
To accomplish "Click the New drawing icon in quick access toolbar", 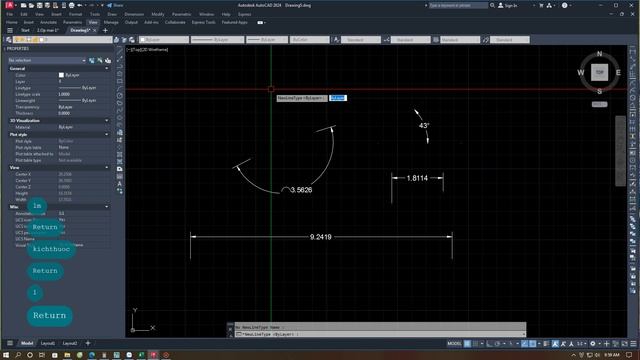I will coord(24,6).
